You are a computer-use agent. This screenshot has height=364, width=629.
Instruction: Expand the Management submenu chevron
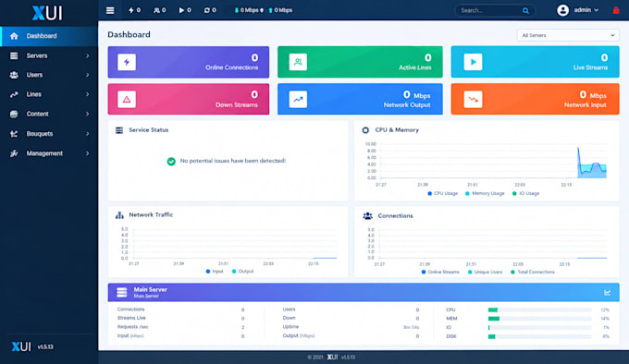coord(87,153)
